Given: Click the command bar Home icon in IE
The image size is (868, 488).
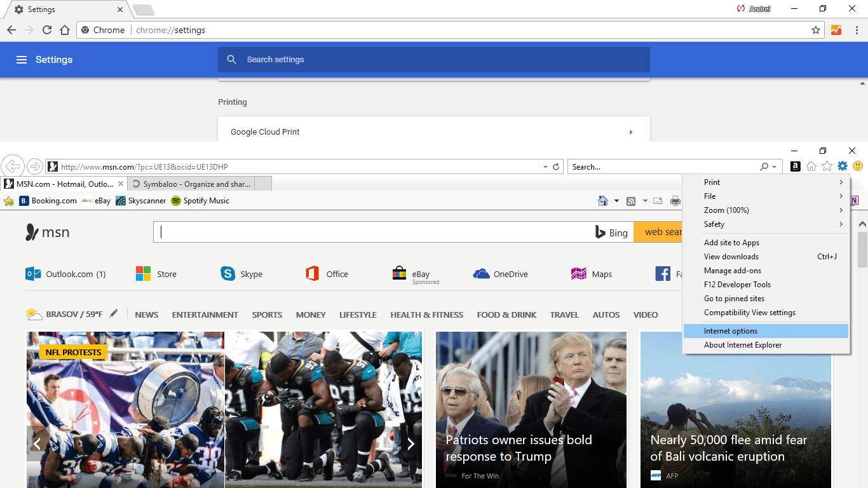Looking at the screenshot, I should [604, 201].
